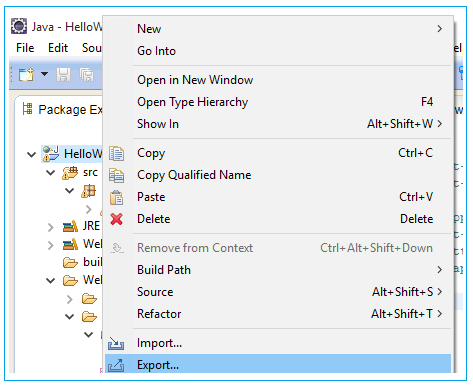Click the Eclipse application icon in title bar
Viewport: 473px width, 389px height.
coord(19,26)
